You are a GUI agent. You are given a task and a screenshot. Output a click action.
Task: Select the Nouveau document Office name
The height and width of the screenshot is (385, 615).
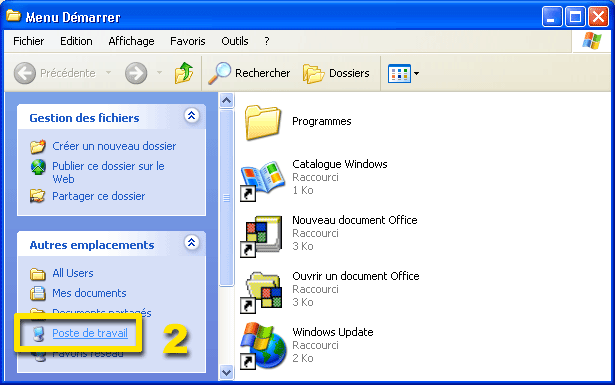click(355, 220)
